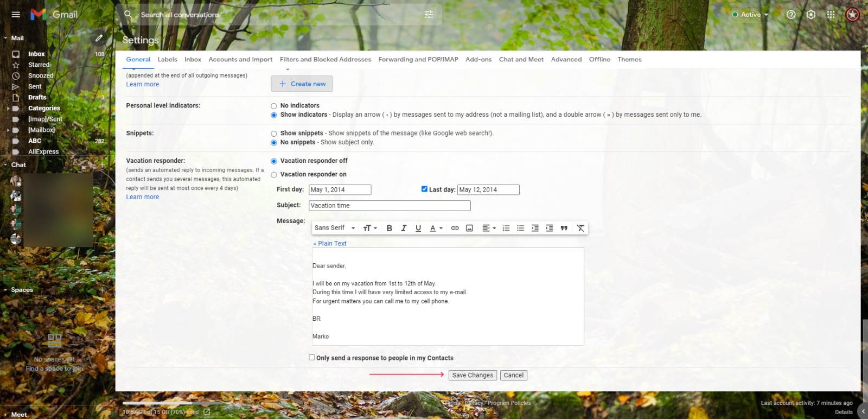The width and height of the screenshot is (868, 419).
Task: Check Only send response to Contacts
Action: click(x=312, y=358)
